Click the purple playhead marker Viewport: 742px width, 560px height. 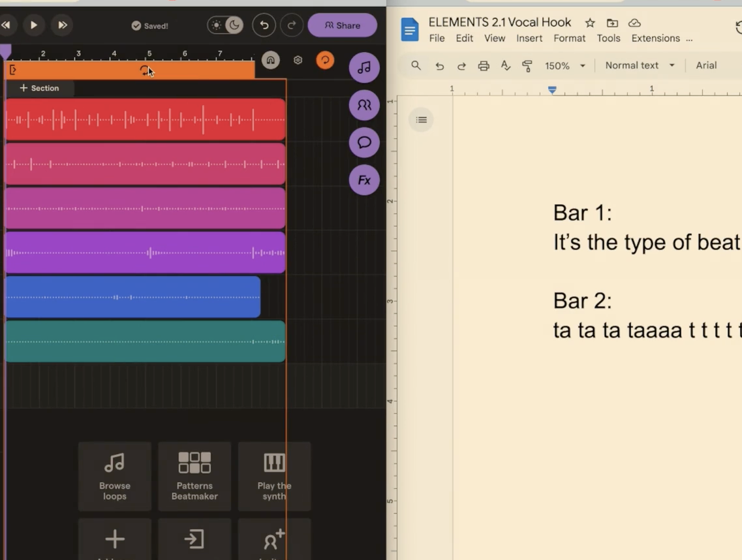[6, 51]
